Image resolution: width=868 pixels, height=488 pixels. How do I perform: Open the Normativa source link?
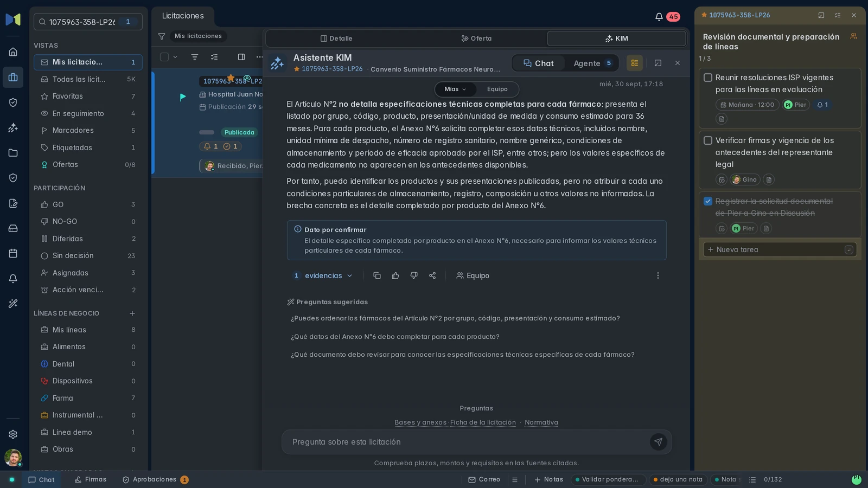pos(541,422)
